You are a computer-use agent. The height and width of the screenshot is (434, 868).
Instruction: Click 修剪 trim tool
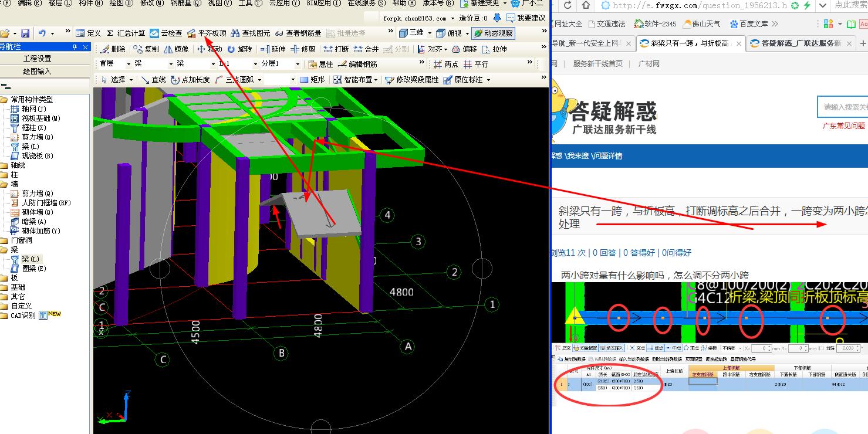point(303,49)
